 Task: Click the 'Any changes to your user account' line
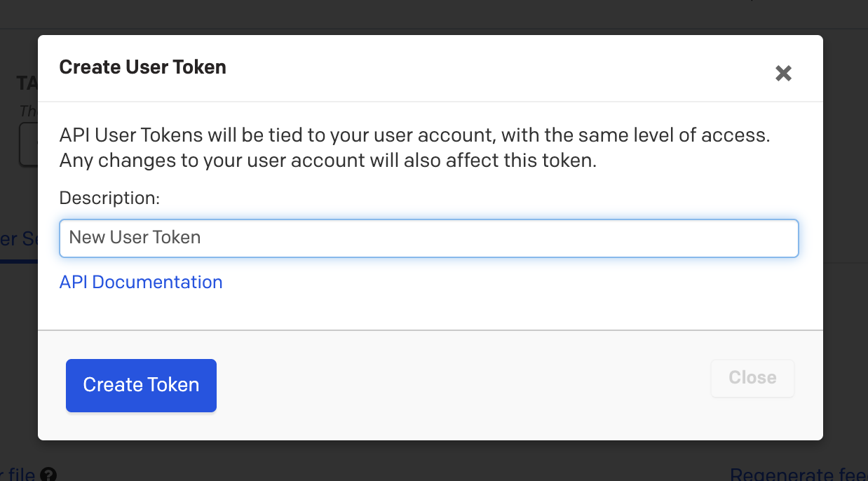[x=327, y=161]
